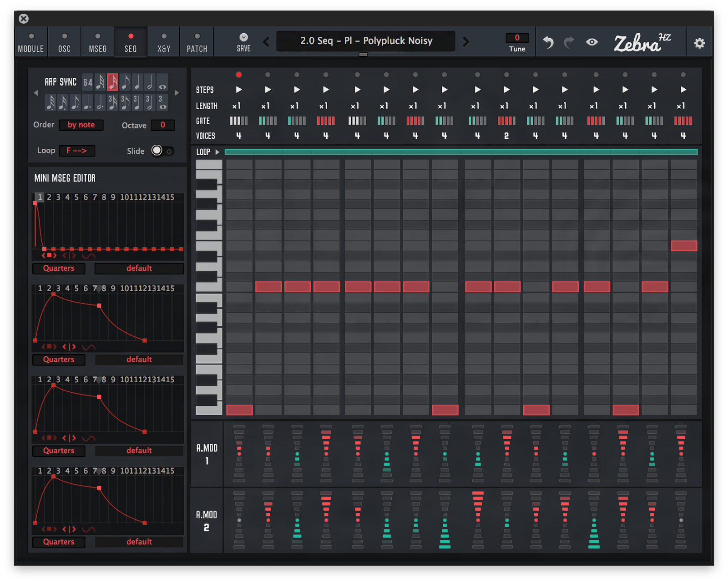Toggle the red indicator dot above step 1

coord(239,75)
